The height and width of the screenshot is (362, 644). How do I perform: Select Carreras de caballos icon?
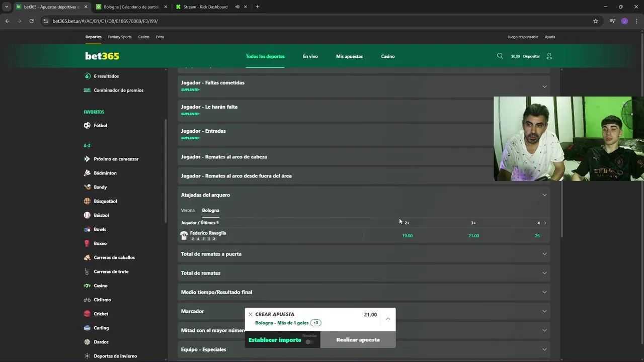tap(87, 257)
